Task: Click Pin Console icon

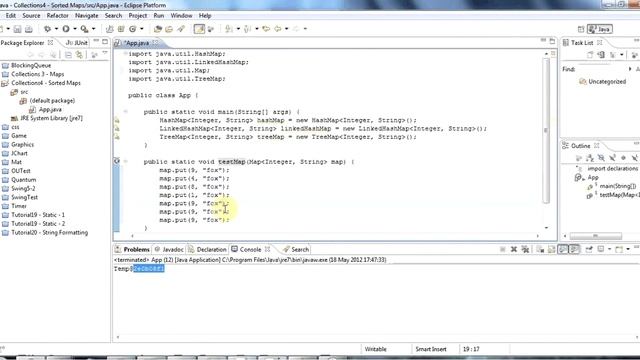Action: tap(589, 249)
